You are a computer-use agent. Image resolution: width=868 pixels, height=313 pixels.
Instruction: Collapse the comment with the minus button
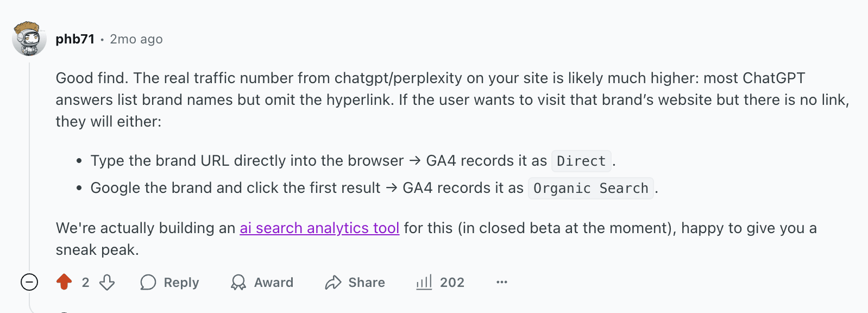click(x=29, y=282)
